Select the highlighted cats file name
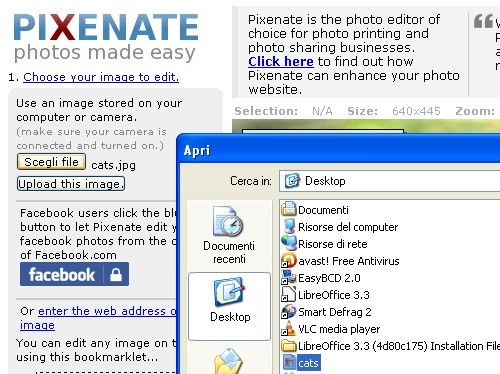 [308, 363]
